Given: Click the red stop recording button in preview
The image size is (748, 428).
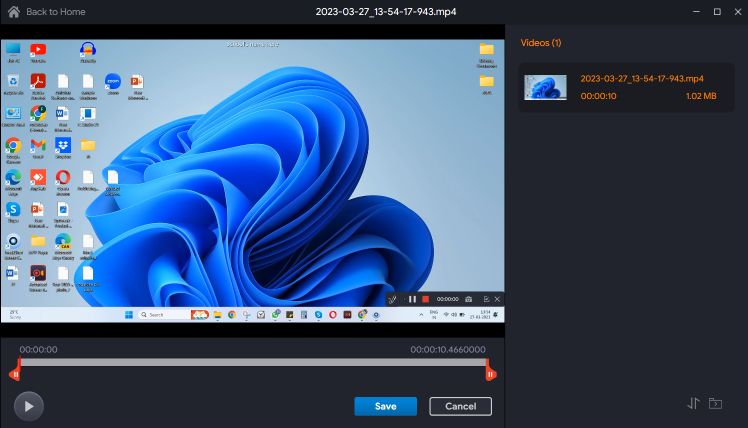Looking at the screenshot, I should pyautogui.click(x=425, y=299).
